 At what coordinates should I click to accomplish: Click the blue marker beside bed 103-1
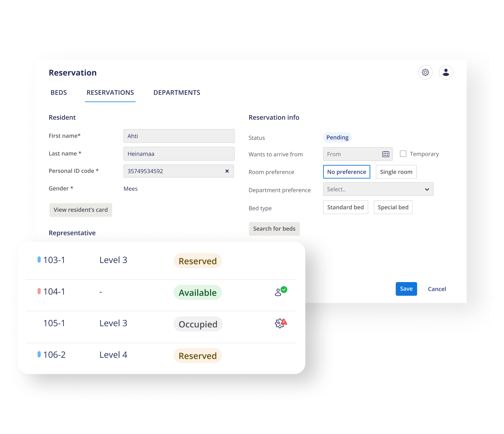click(39, 260)
